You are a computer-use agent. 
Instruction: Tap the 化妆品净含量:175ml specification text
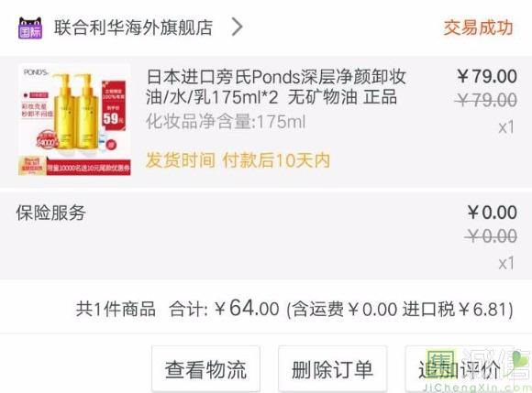[226, 122]
